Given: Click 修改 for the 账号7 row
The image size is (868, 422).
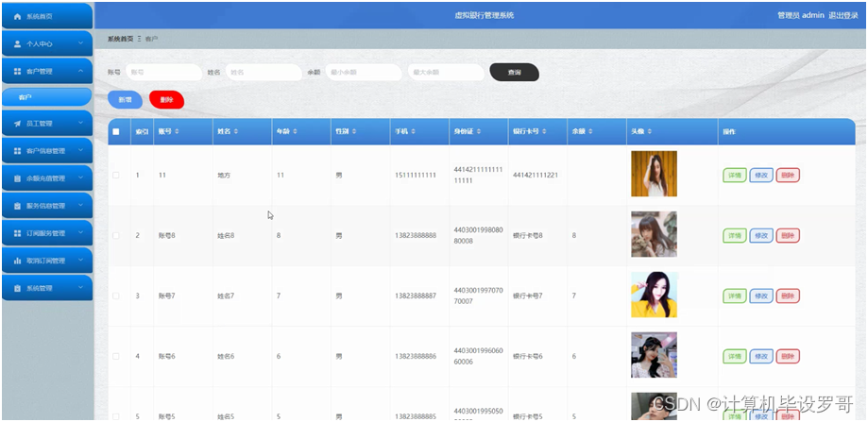Looking at the screenshot, I should pyautogui.click(x=761, y=295).
